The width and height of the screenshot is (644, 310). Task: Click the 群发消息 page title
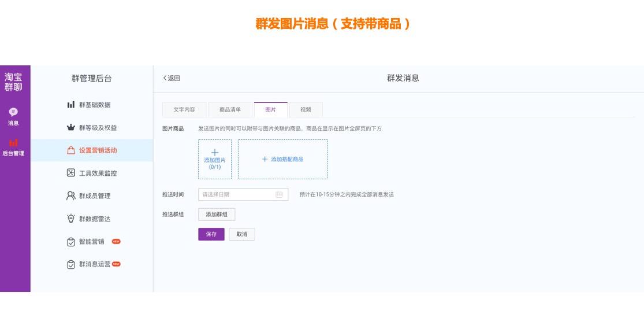pos(403,78)
